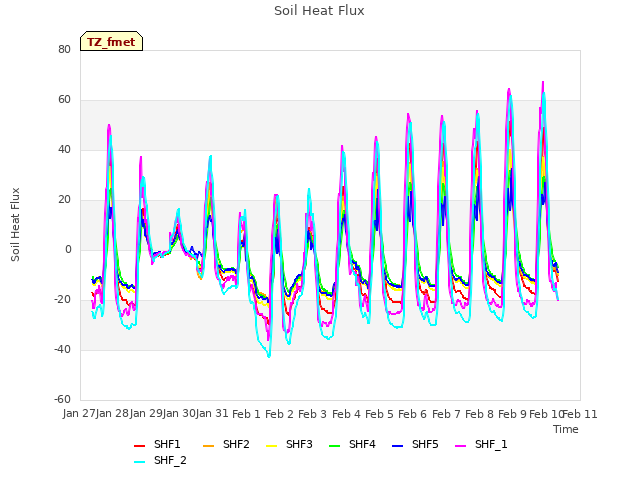The width and height of the screenshot is (640, 480).
Task: Click the -40 y-axis tick label
Action: tap(62, 349)
